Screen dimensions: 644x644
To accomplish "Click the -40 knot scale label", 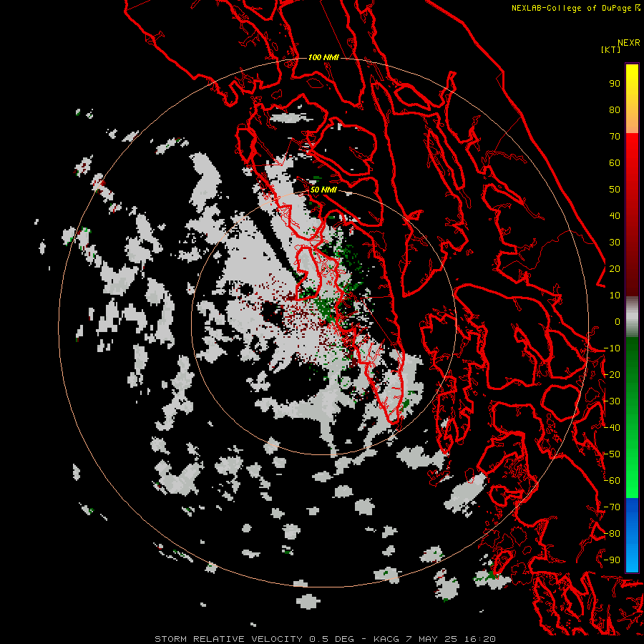I will point(612,428).
